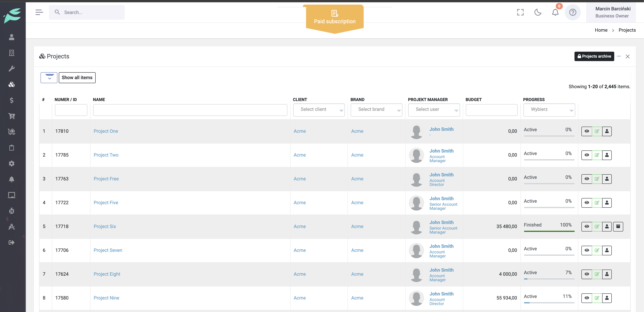Open the shopping cart icon in sidebar
This screenshot has height=312, width=644.
point(12,116)
